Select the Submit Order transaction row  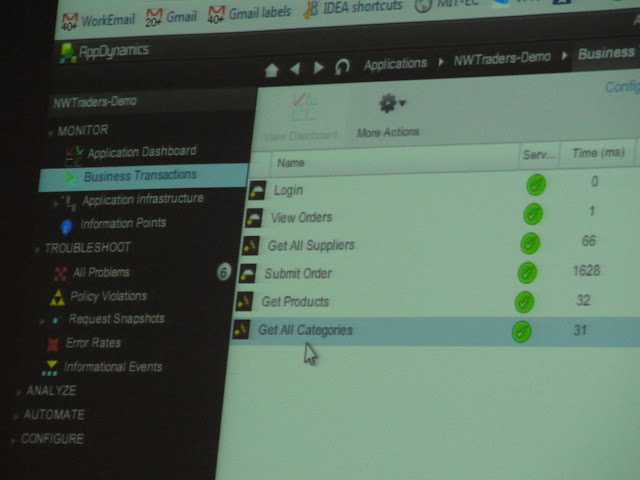click(x=439, y=272)
